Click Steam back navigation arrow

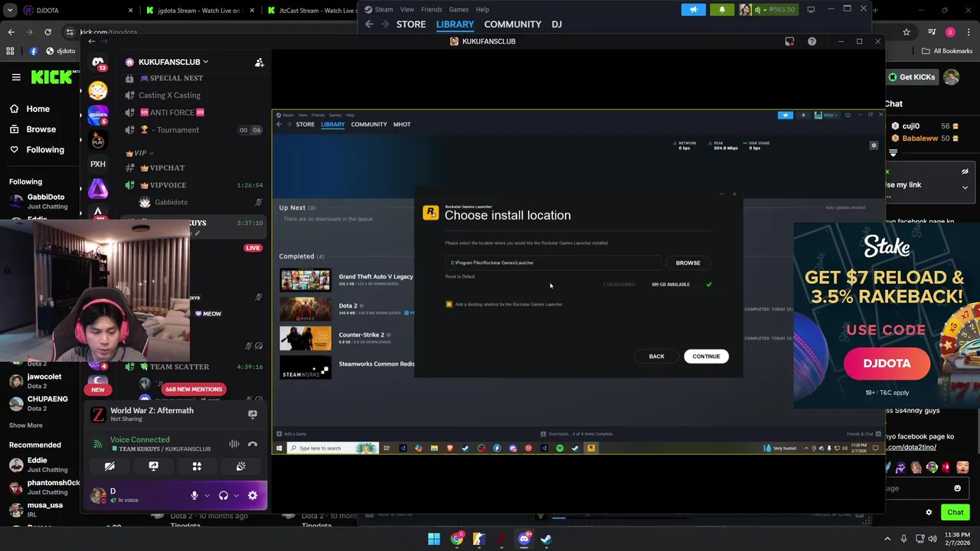click(369, 24)
